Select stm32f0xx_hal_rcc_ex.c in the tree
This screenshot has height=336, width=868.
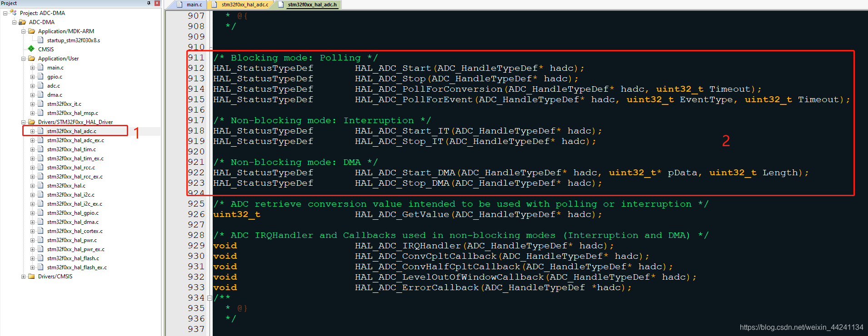pos(75,176)
